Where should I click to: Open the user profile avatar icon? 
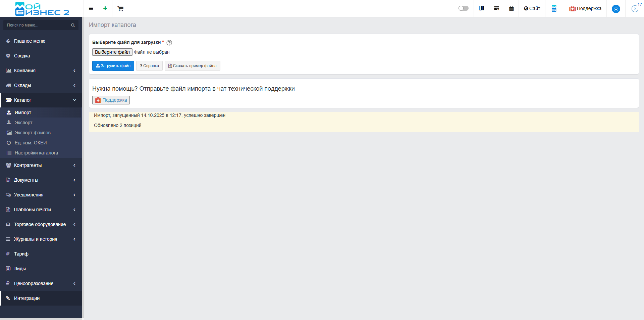coord(615,9)
